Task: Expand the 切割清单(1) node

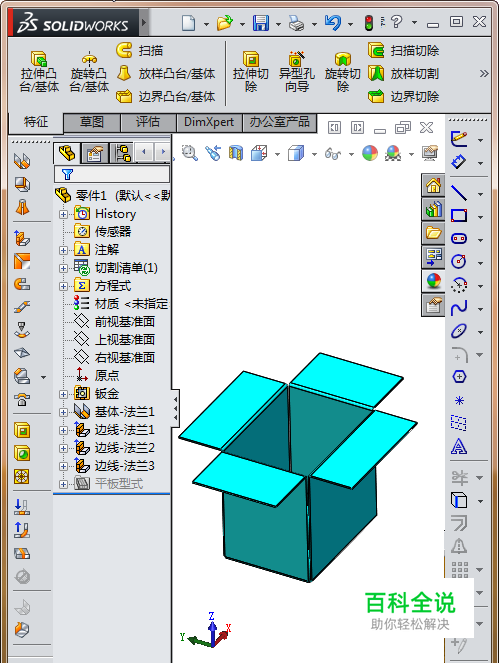Action: pyautogui.click(x=63, y=268)
